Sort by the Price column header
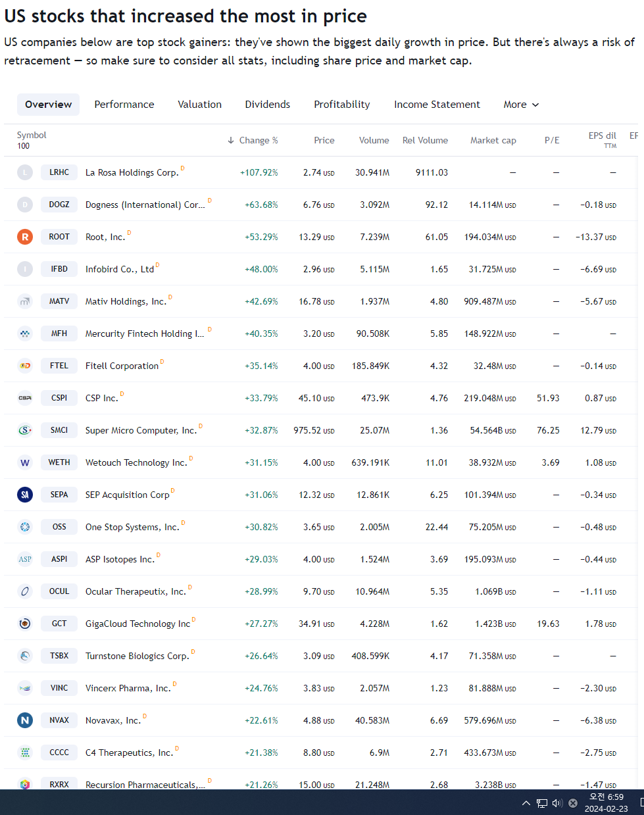The height and width of the screenshot is (815, 644). [324, 140]
